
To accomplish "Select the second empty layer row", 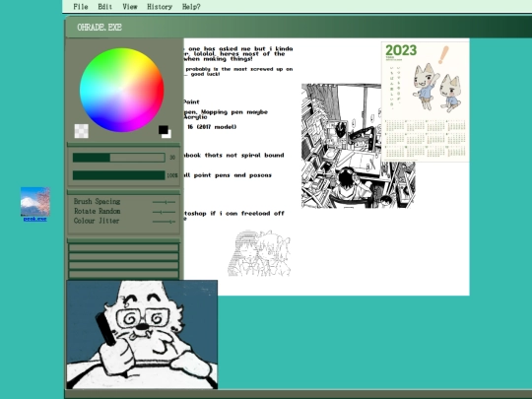I will pyautogui.click(x=123, y=256).
